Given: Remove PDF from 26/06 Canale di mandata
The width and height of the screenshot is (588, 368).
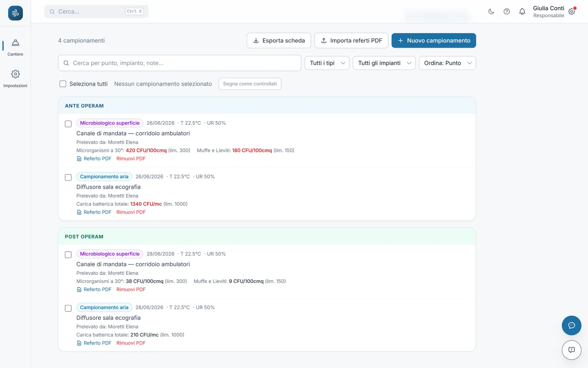Looking at the screenshot, I should [131, 159].
